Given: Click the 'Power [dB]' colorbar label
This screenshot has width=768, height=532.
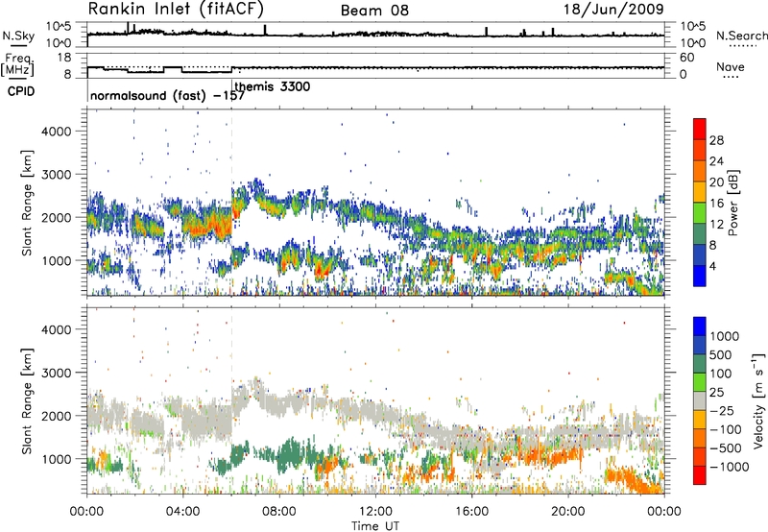Looking at the screenshot, I should [x=732, y=203].
